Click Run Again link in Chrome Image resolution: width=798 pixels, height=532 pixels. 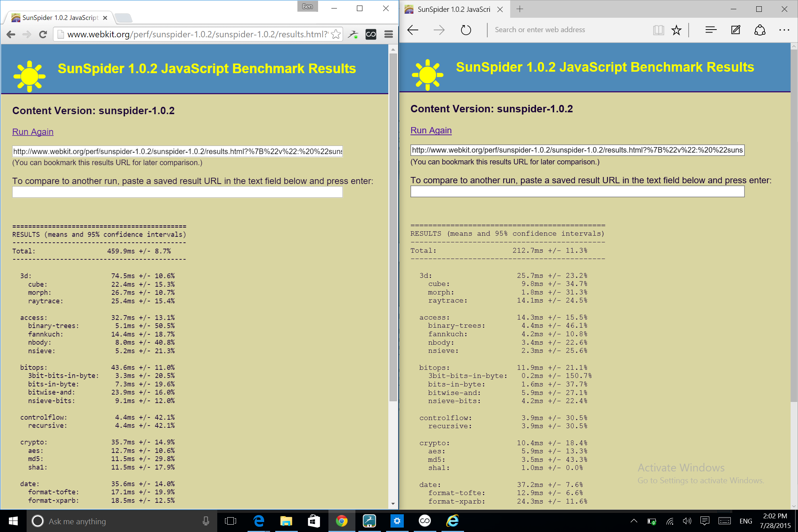point(33,132)
